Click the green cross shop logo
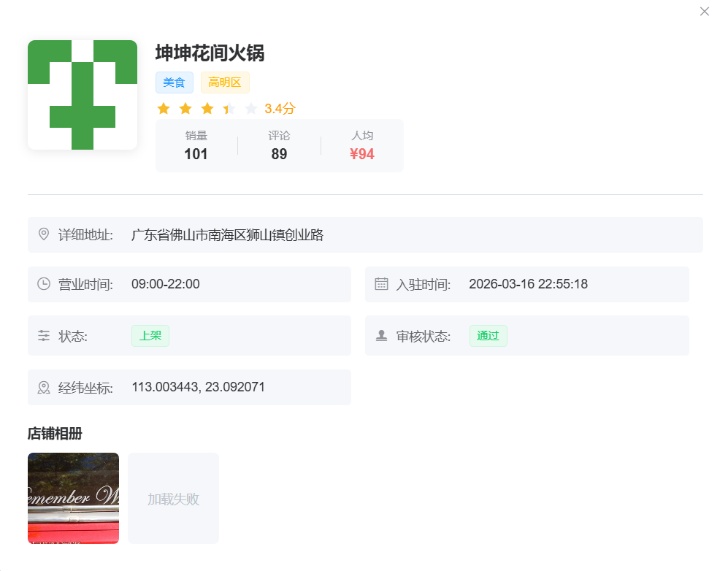Viewport: 728px width, 571px height. (82, 94)
